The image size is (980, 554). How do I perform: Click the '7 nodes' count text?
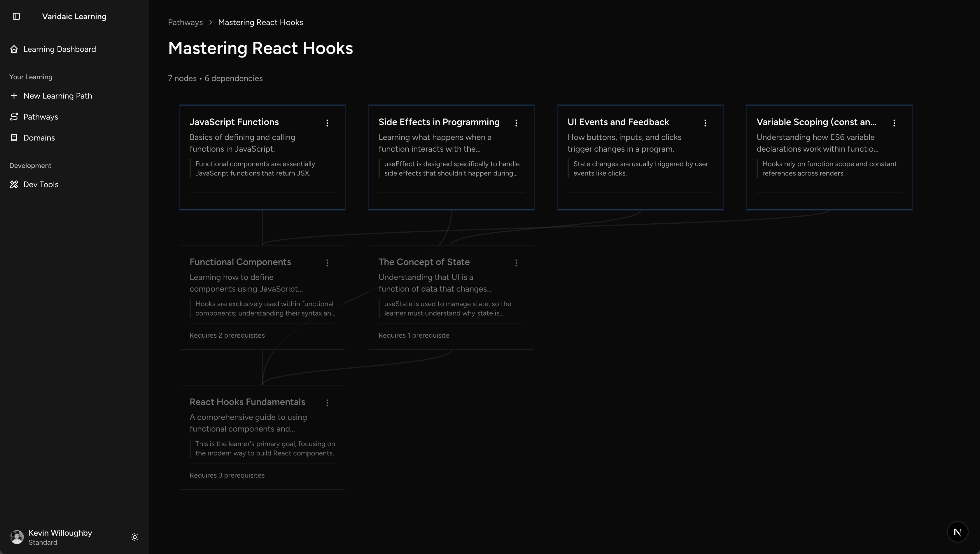coord(182,78)
